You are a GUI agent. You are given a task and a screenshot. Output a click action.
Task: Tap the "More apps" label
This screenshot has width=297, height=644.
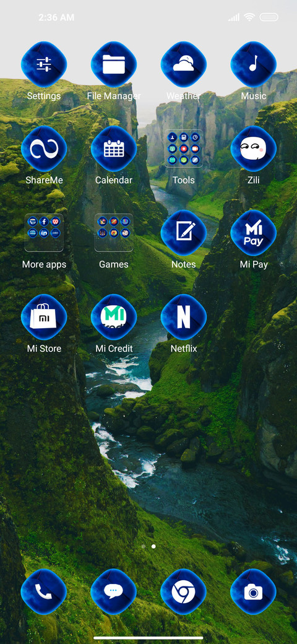click(x=44, y=264)
